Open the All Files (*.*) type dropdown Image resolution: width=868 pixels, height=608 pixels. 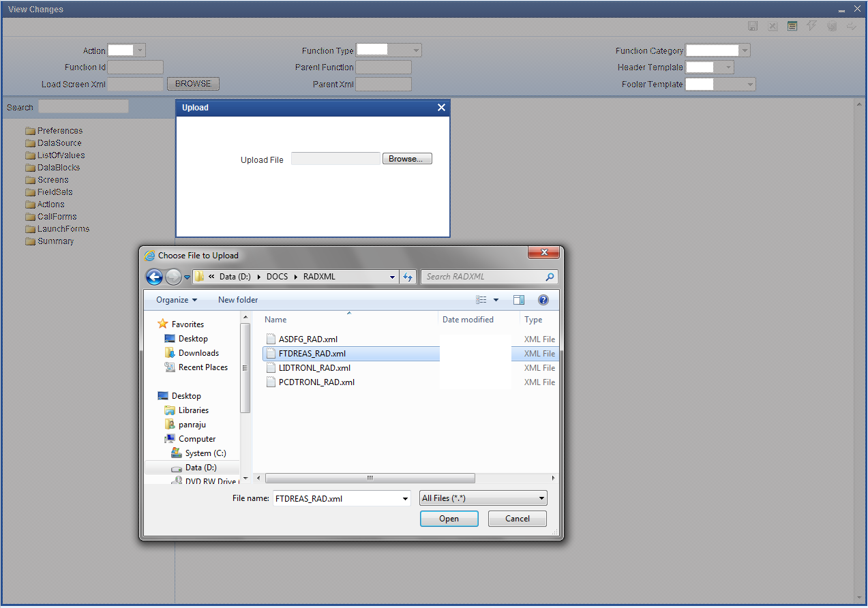(x=483, y=498)
